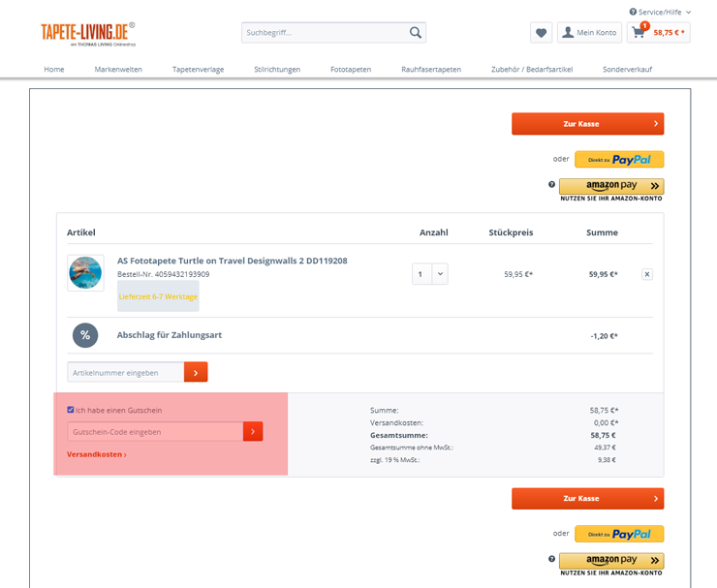Click cart total 58,75 € in header
Image resolution: width=717 pixels, height=588 pixels.
669,33
